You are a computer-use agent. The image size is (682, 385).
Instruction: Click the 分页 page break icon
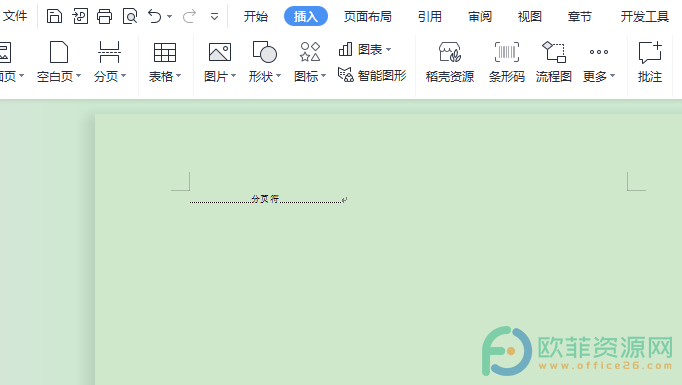(x=109, y=52)
